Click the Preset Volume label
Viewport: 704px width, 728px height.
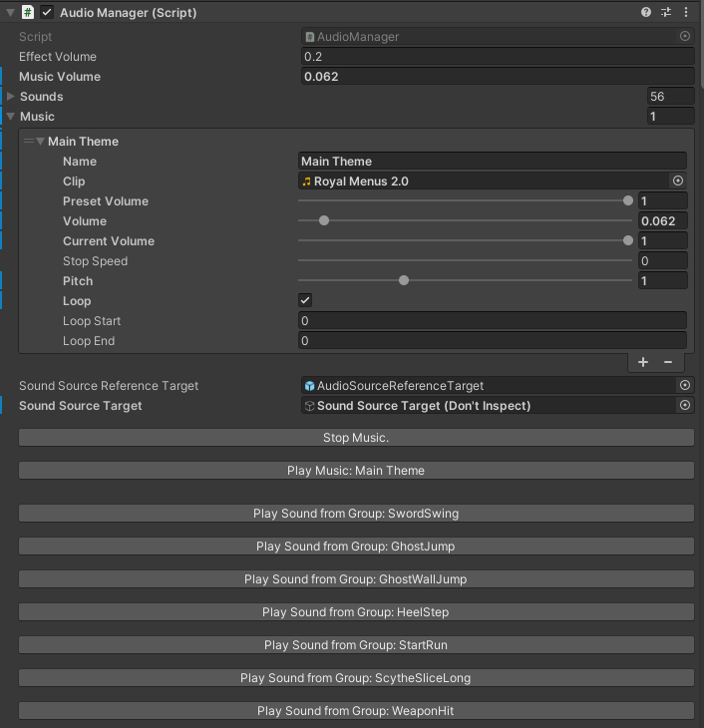click(x=106, y=201)
